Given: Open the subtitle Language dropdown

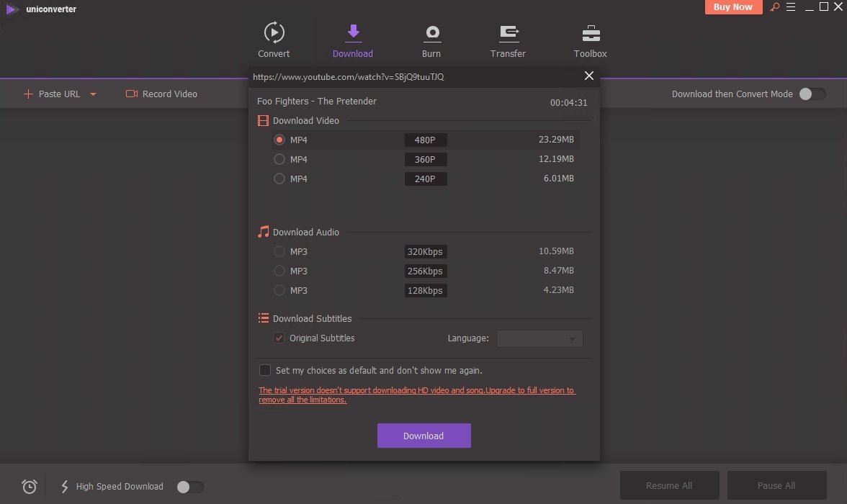Looking at the screenshot, I should coord(539,338).
